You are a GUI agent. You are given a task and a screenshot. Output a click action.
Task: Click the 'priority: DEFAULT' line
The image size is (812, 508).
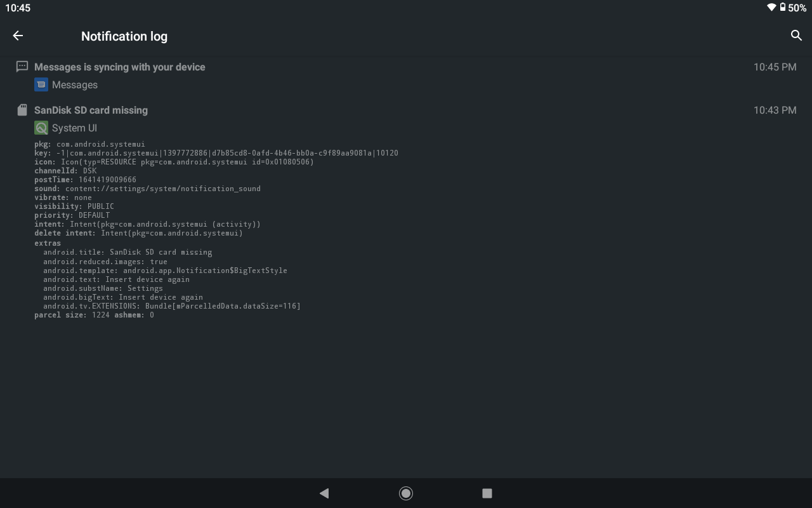[x=72, y=215]
